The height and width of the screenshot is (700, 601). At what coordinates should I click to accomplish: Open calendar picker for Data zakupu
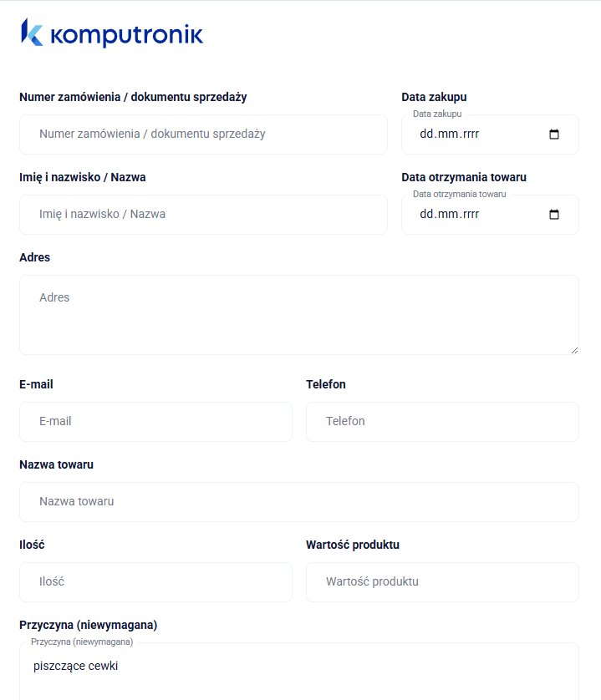pyautogui.click(x=553, y=134)
